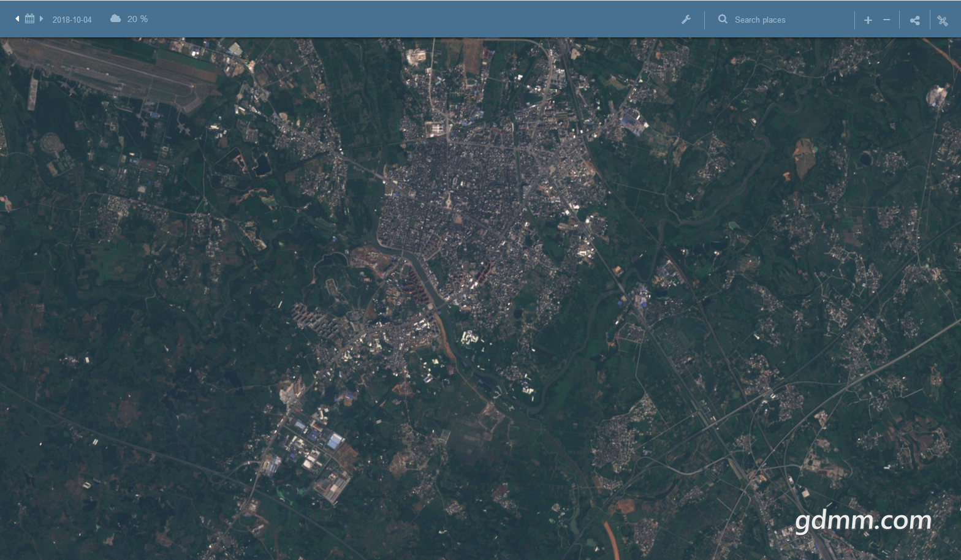
Task: Zoom in with the plus button
Action: [868, 20]
